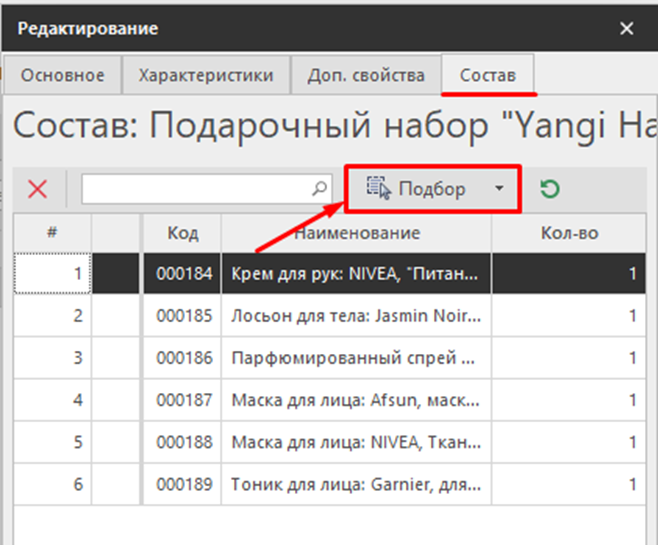Open the Характеристики tab
The width and height of the screenshot is (658, 545).
click(205, 75)
